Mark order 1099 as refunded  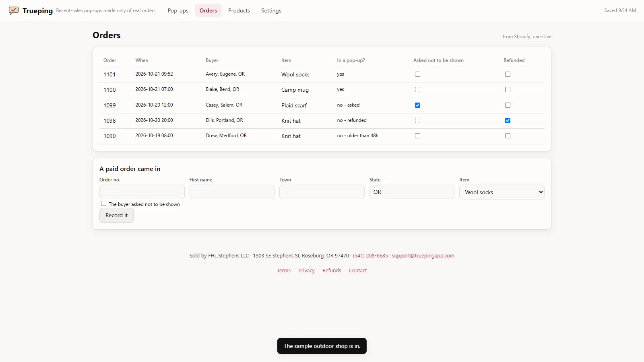[508, 105]
